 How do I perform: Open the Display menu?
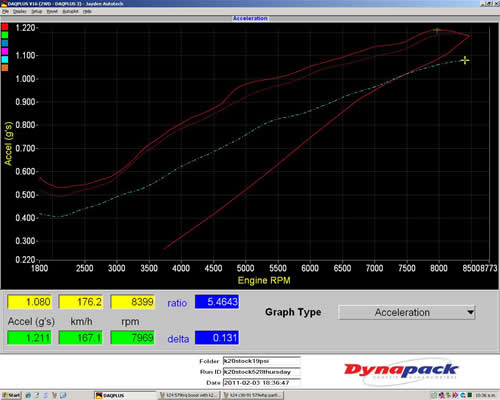20,11
